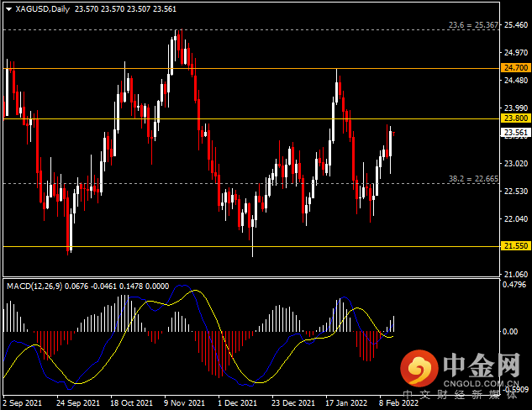Select the 23.800 yellow price label
Screen dimensions: 532x410
pyautogui.click(x=515, y=118)
